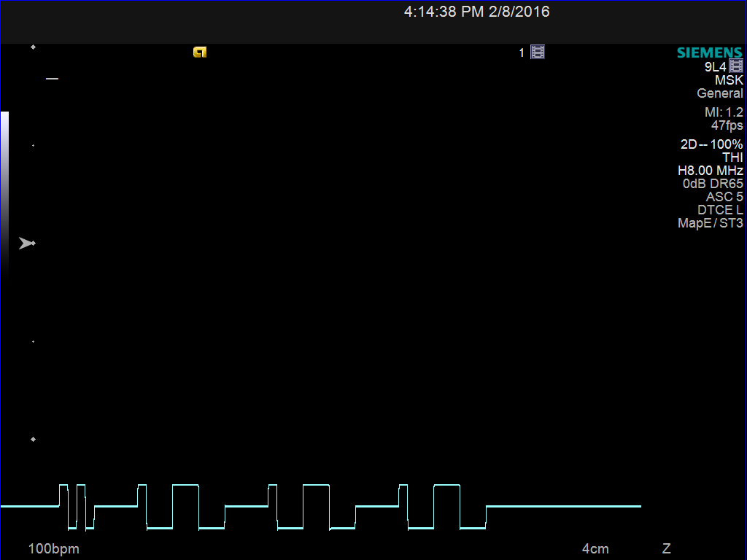Click the clip number 1 label

click(522, 52)
